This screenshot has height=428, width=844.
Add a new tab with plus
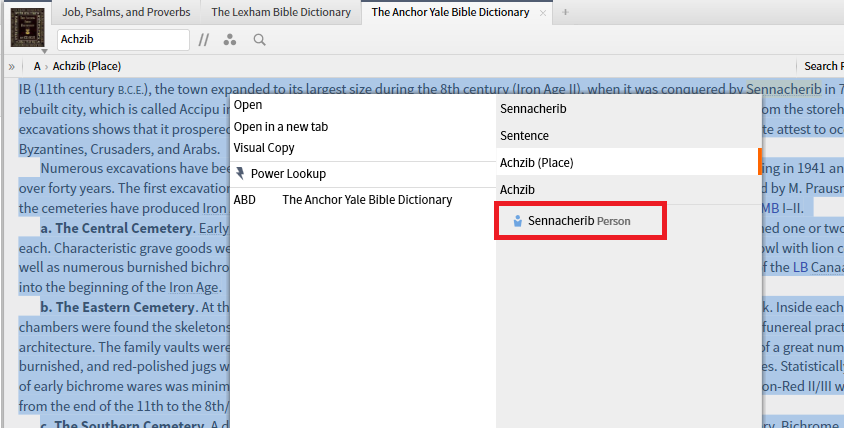pyautogui.click(x=565, y=12)
